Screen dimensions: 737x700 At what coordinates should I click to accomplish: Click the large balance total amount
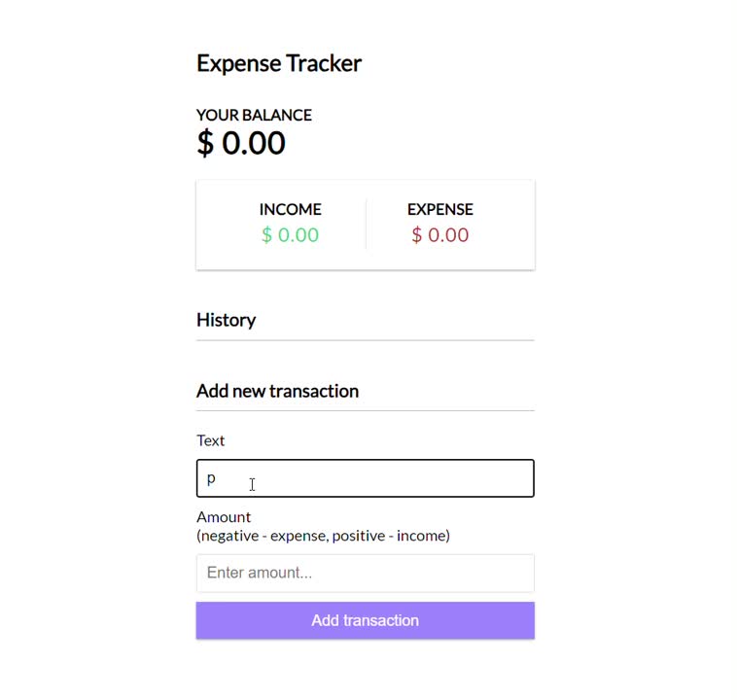coord(241,143)
